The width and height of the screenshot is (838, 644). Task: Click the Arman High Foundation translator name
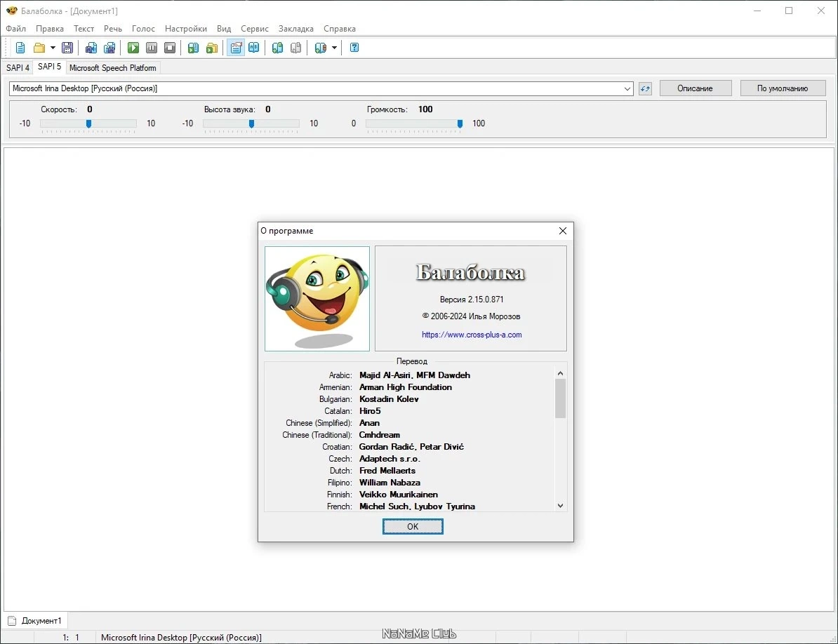coord(406,387)
